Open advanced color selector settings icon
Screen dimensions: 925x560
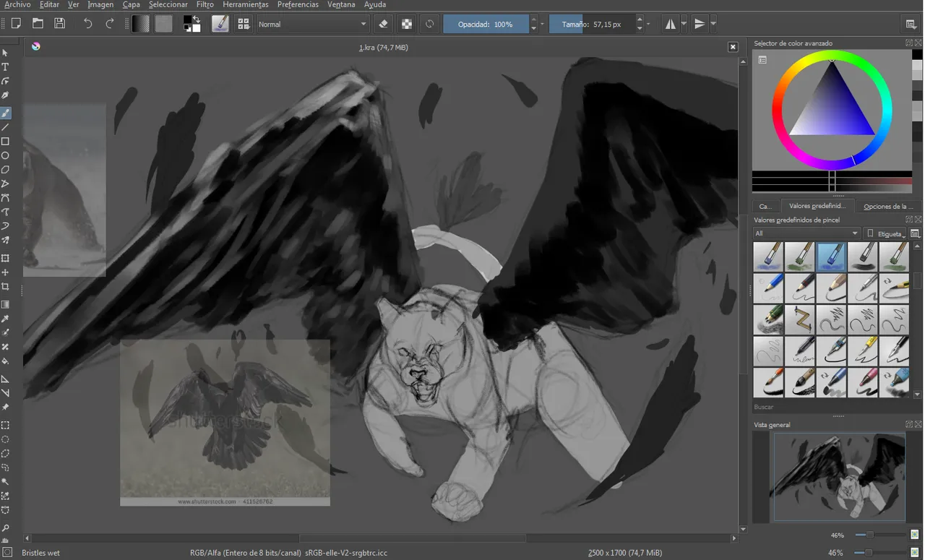tap(762, 60)
